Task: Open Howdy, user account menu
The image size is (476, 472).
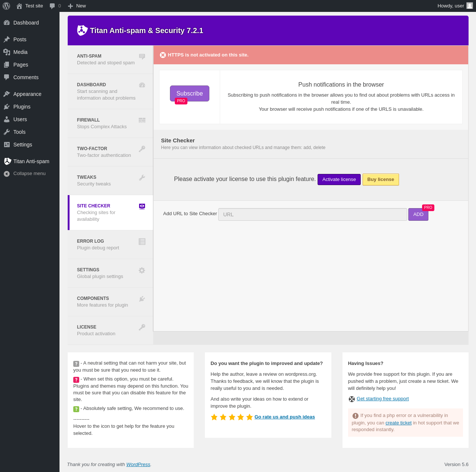Action: 455,6
